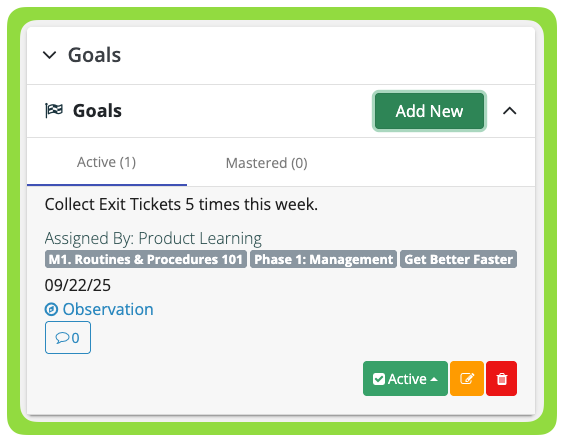564x442 pixels.
Task: Select the Active (1) tab
Action: tap(106, 162)
